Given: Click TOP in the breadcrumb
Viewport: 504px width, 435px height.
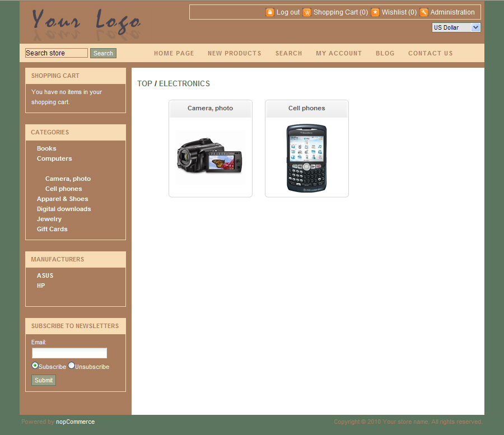Looking at the screenshot, I should pos(144,83).
